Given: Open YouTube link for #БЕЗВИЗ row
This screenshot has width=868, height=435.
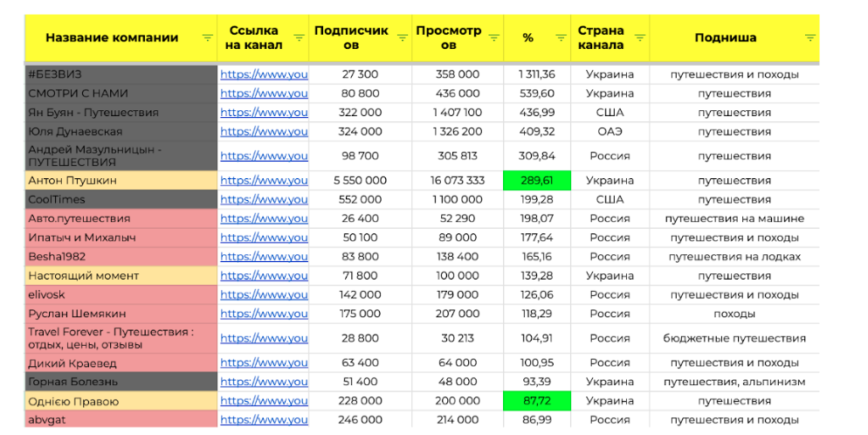Looking at the screenshot, I should [264, 74].
